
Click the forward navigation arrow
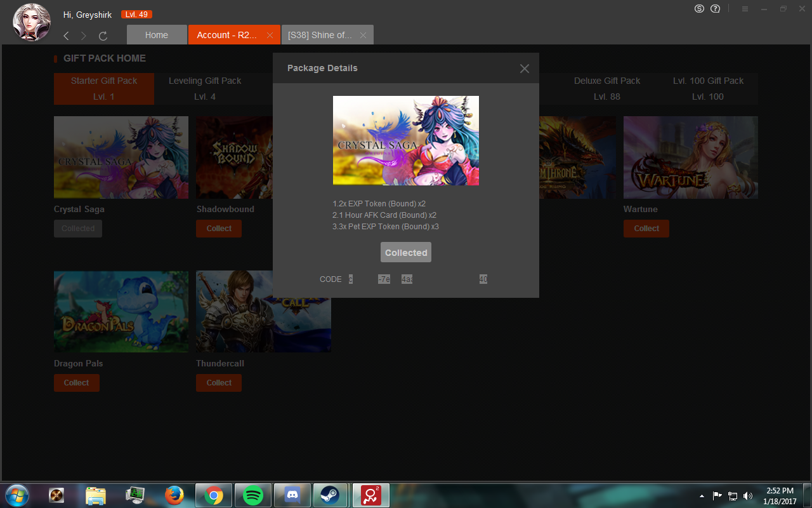coord(84,36)
